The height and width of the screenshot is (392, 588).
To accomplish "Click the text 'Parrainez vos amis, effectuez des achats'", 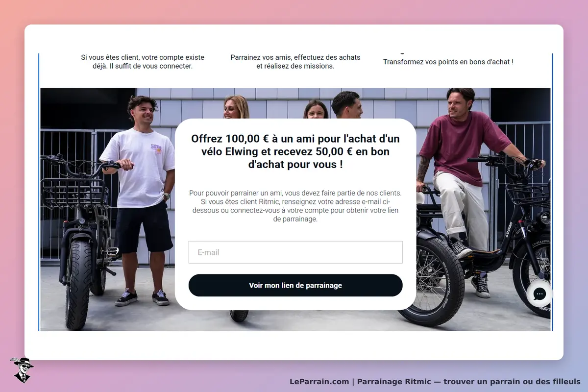I will point(295,57).
